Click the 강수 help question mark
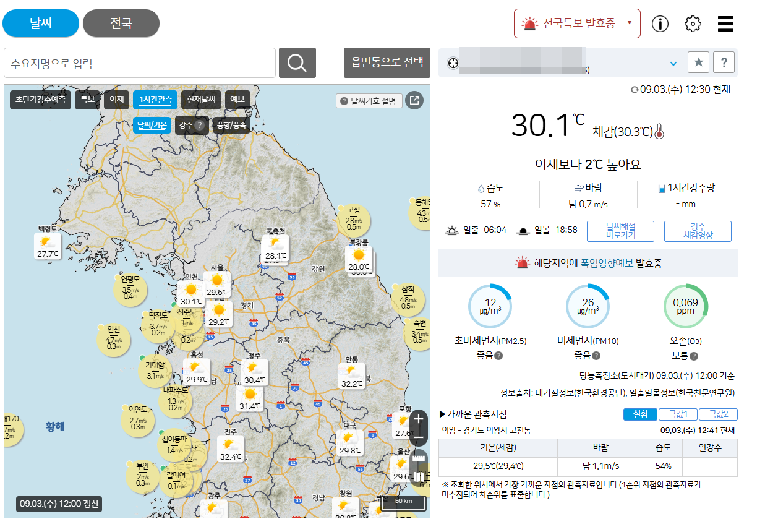Screen dimensions: 765x532 click(x=199, y=125)
